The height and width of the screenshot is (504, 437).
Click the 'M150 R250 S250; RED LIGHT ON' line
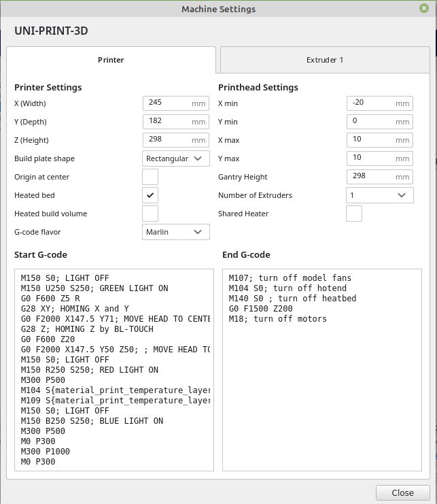click(x=90, y=370)
